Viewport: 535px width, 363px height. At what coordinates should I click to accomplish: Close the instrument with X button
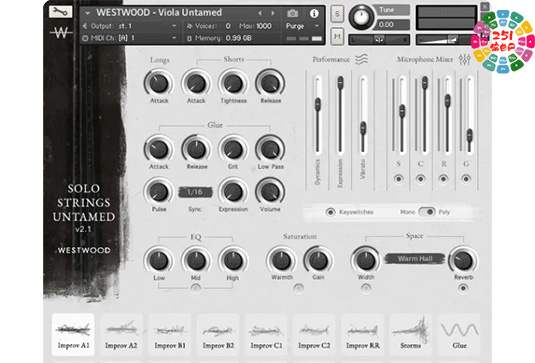pyautogui.click(x=485, y=6)
